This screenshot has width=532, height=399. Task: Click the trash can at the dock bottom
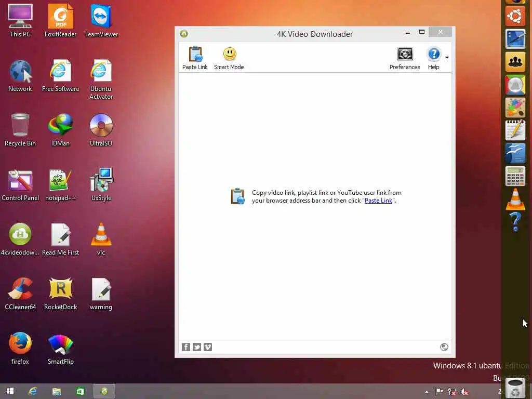pos(515,388)
